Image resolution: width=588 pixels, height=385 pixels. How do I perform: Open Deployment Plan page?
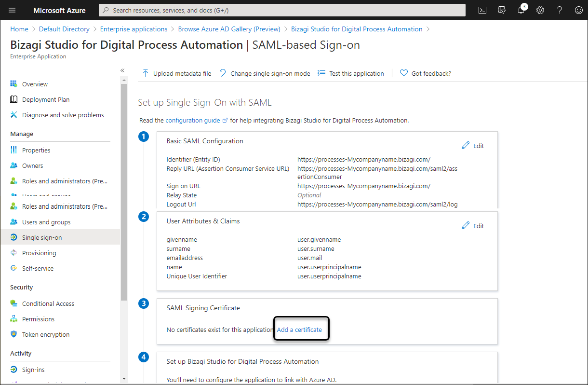[x=46, y=99]
